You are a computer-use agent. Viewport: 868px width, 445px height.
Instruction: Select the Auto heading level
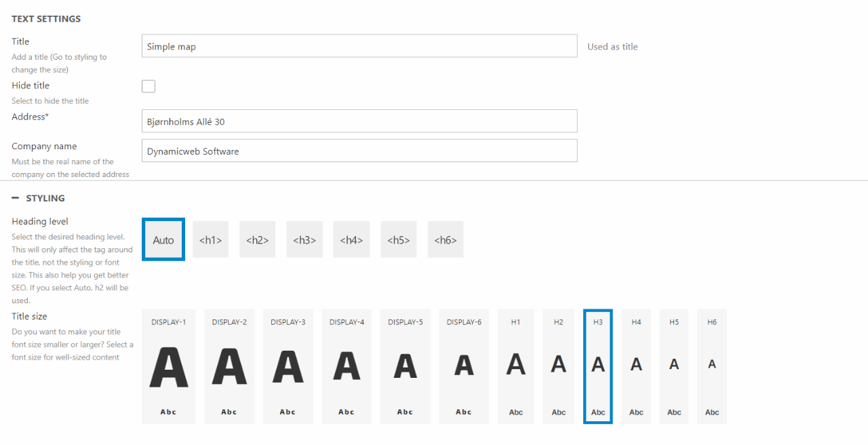pyautogui.click(x=163, y=239)
